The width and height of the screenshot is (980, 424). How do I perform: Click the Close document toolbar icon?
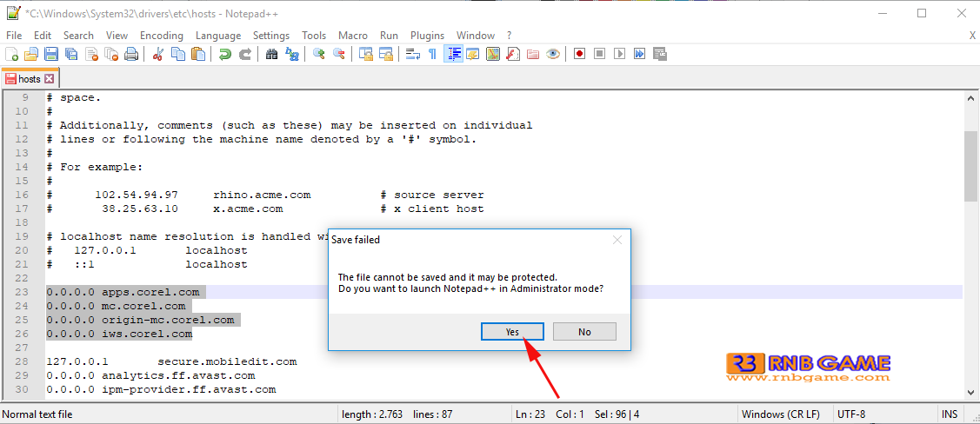[x=92, y=55]
